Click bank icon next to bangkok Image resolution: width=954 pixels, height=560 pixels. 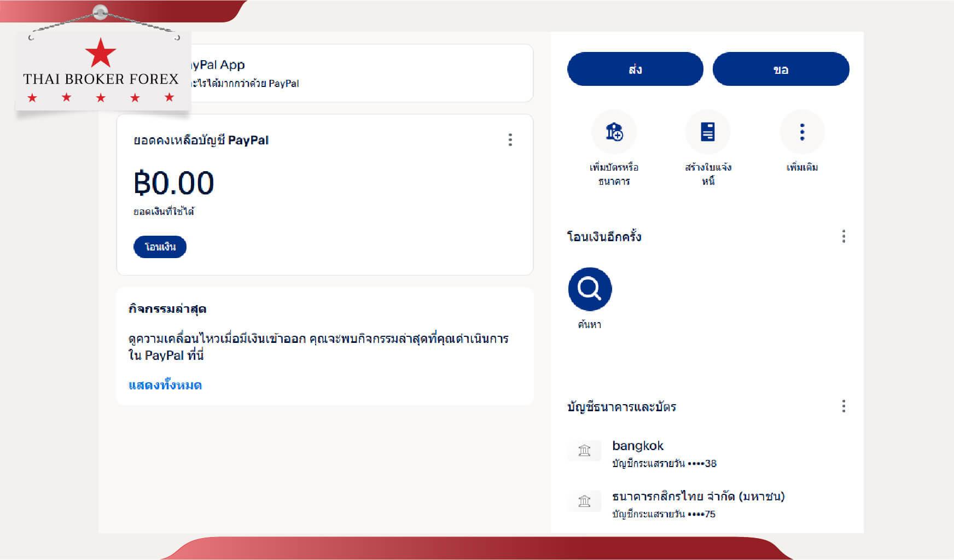584,451
